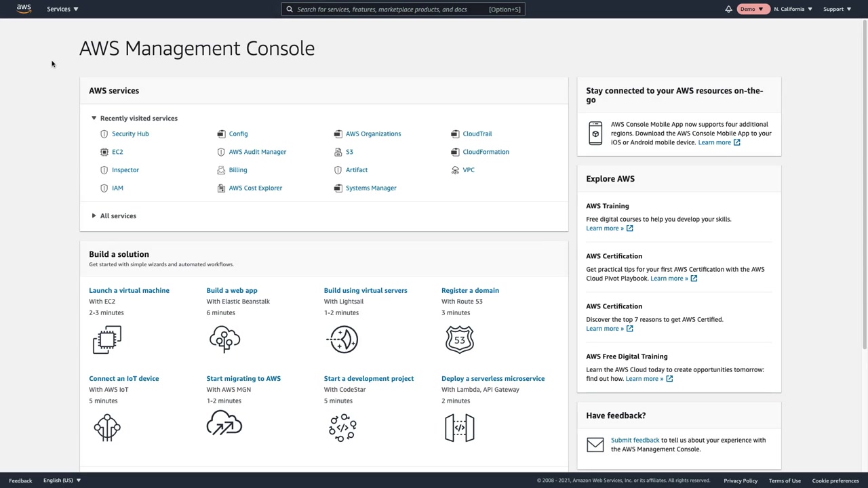Click the Feedback button in footer
Screen dimensions: 868x488
20,481
